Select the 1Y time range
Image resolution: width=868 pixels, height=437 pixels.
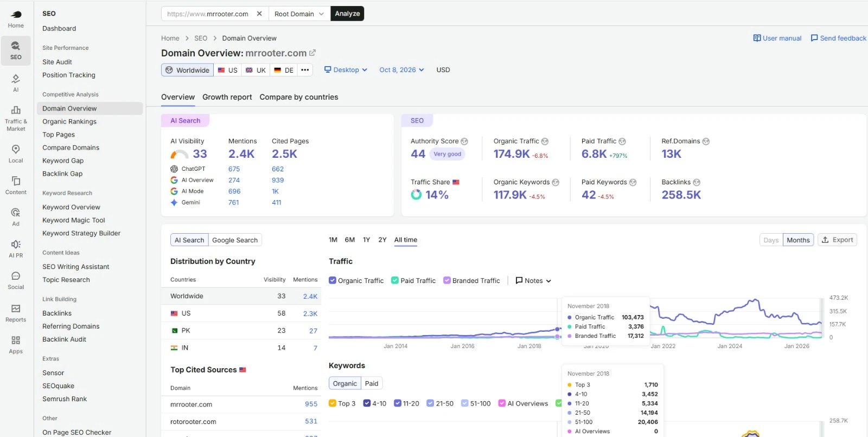coord(367,240)
